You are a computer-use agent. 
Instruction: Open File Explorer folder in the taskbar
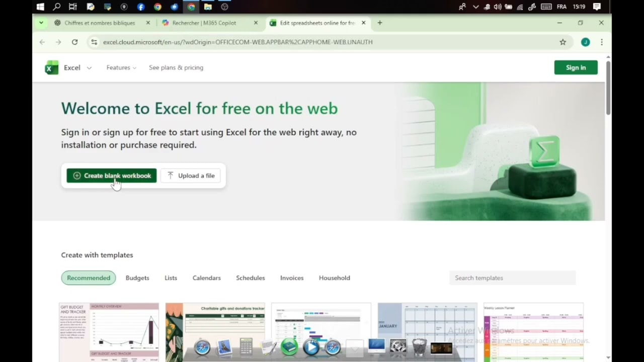pos(208,7)
